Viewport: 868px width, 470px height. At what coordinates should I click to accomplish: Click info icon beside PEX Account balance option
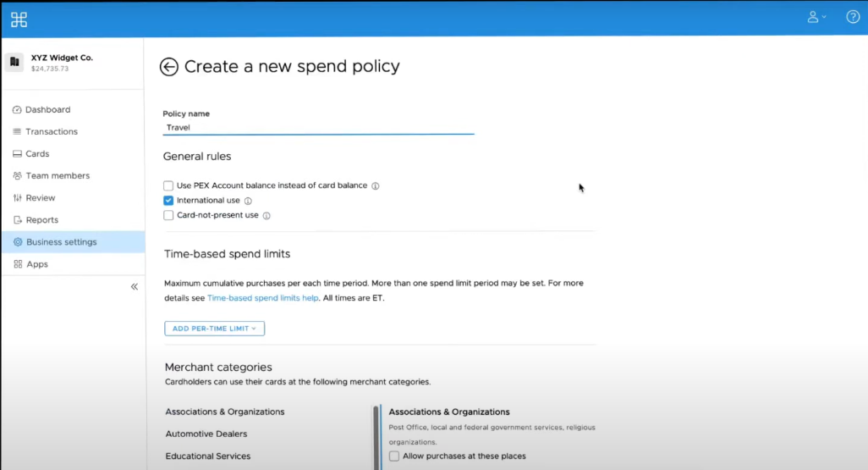pyautogui.click(x=376, y=186)
